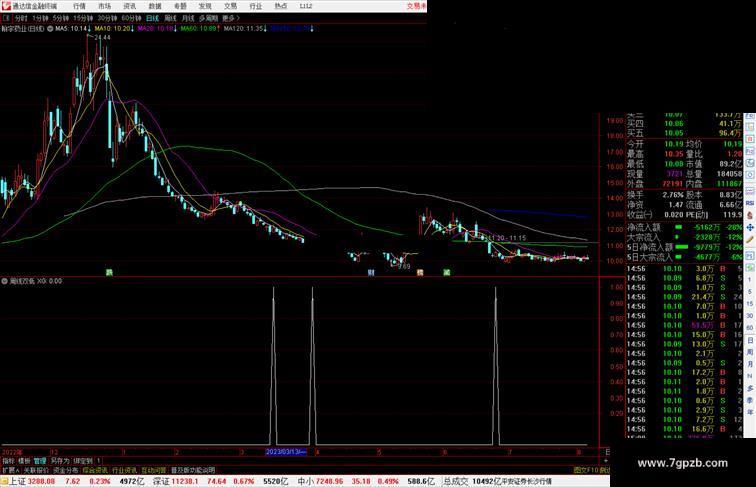Open the 行业 menu
756x487 pixels.
[x=256, y=6]
